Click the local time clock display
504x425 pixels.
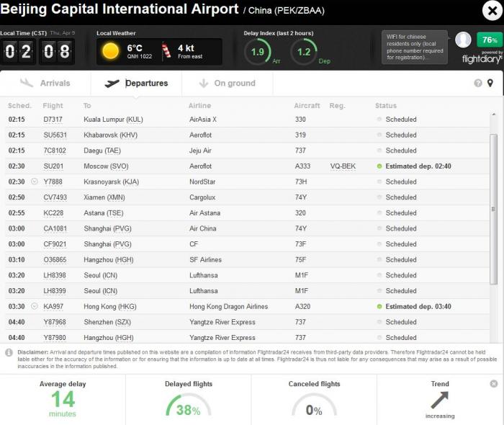coord(37,51)
